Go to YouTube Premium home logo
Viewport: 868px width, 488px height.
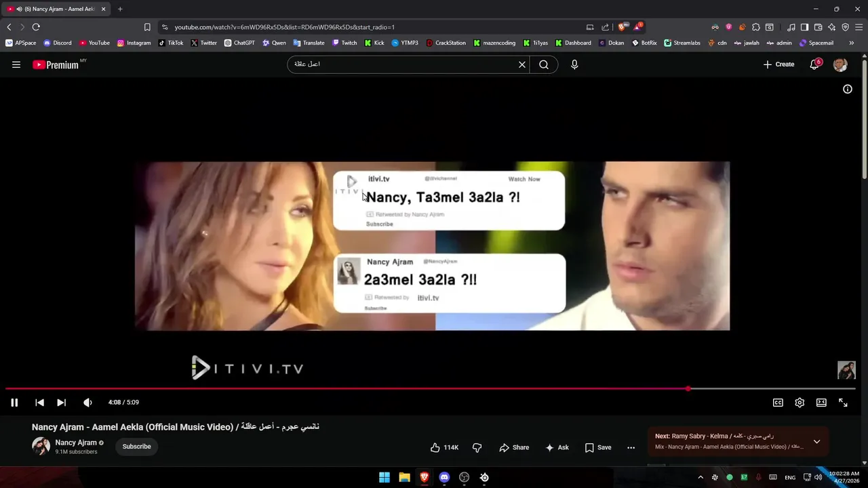coord(56,64)
